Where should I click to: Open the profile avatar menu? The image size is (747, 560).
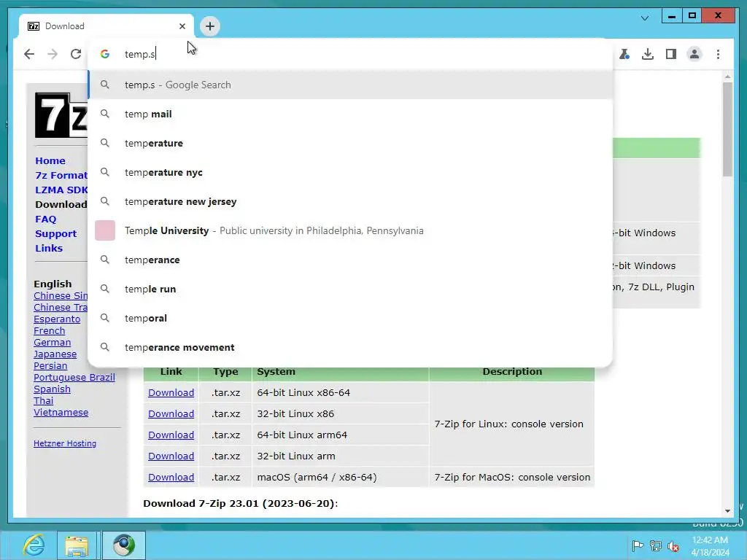(x=694, y=54)
